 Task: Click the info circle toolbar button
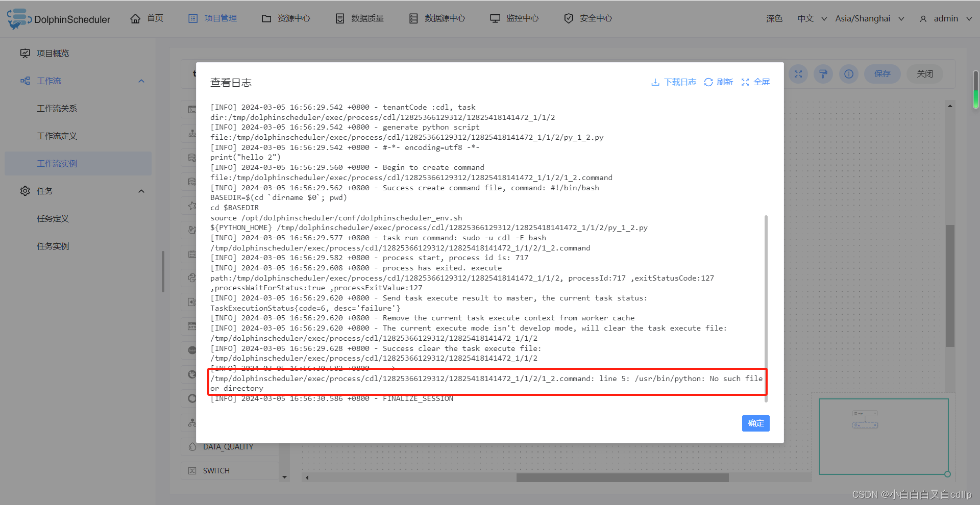click(849, 74)
